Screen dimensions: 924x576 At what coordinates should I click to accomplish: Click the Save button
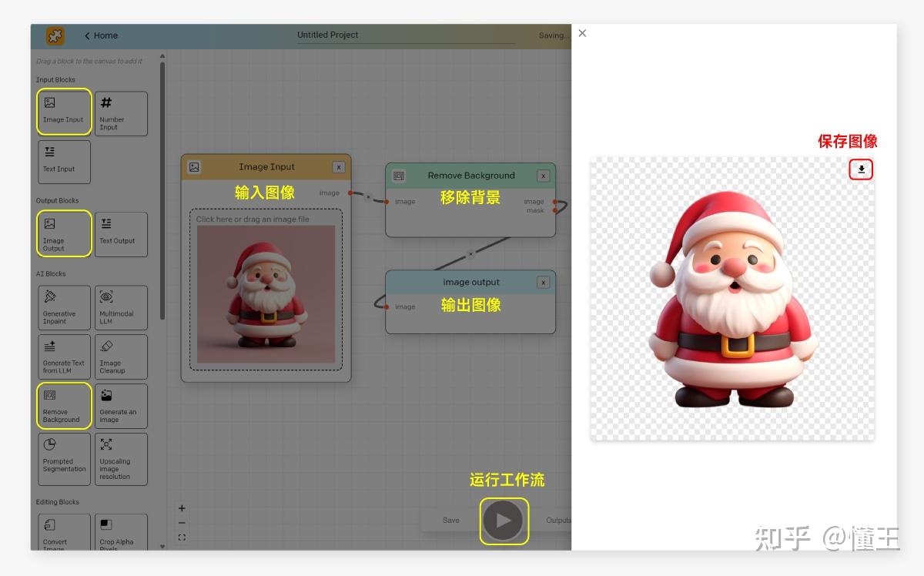click(450, 520)
